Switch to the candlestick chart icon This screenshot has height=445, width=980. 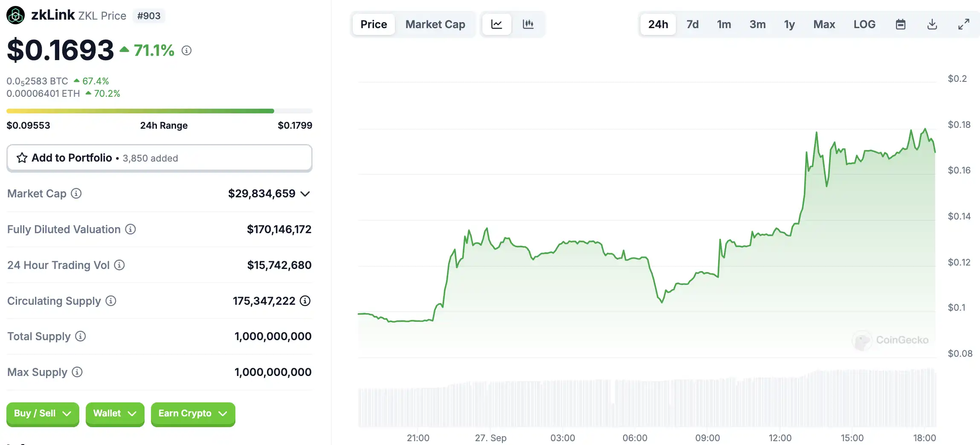[528, 24]
